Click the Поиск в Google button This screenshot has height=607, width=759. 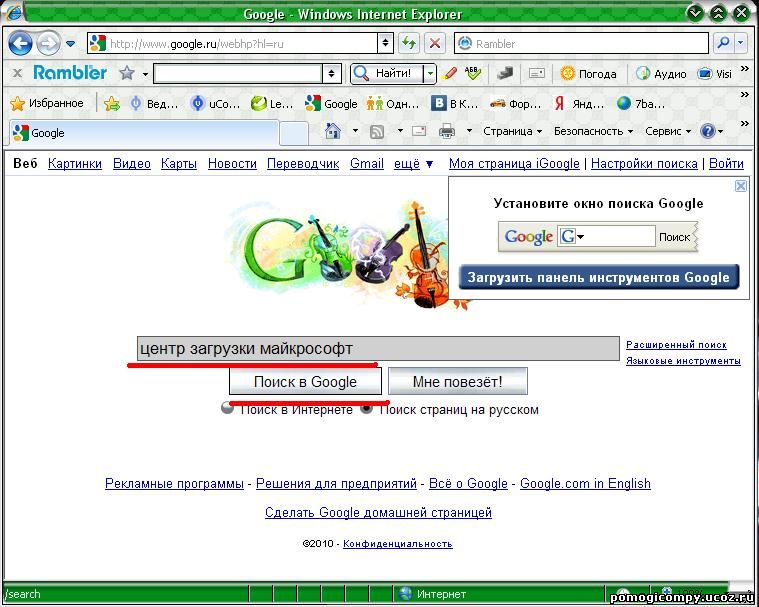305,381
